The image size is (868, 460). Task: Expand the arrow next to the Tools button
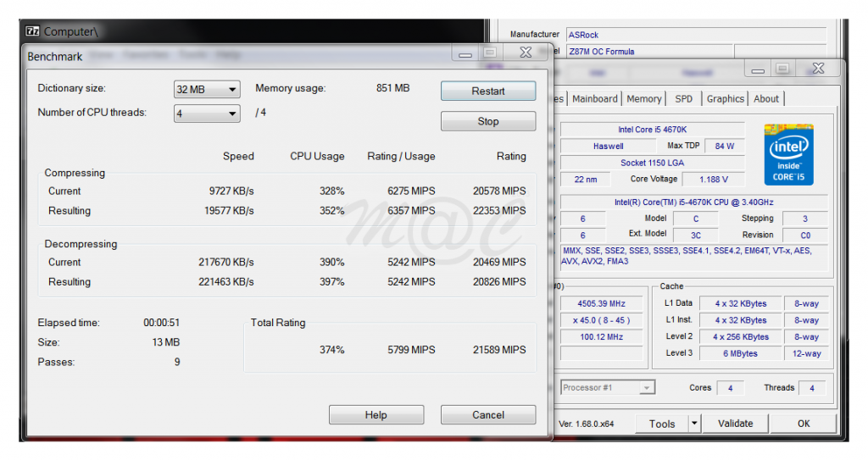point(694,424)
